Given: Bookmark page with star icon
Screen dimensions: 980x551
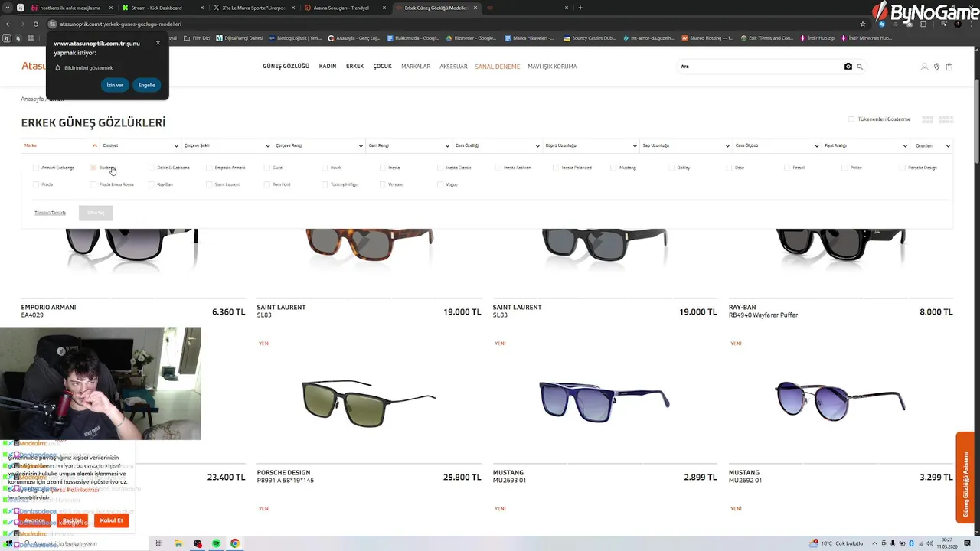Looking at the screenshot, I should point(863,24).
